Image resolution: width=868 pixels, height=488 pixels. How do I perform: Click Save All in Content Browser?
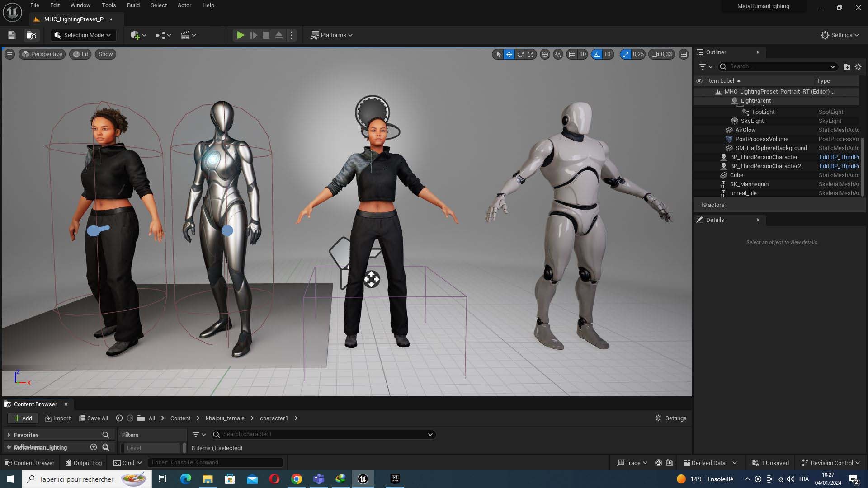[94, 418]
